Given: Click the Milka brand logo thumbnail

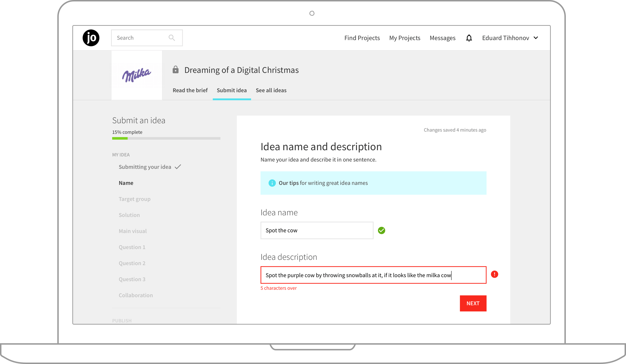Looking at the screenshot, I should [x=137, y=75].
